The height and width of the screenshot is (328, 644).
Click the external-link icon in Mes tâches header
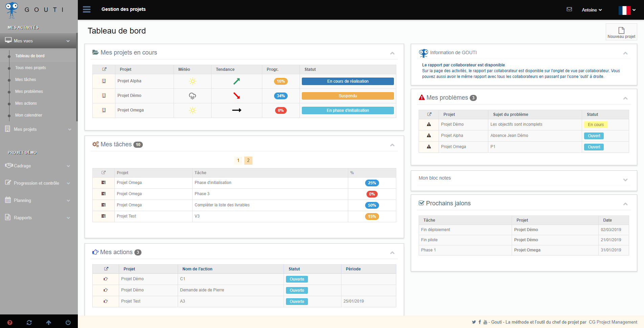click(x=104, y=173)
